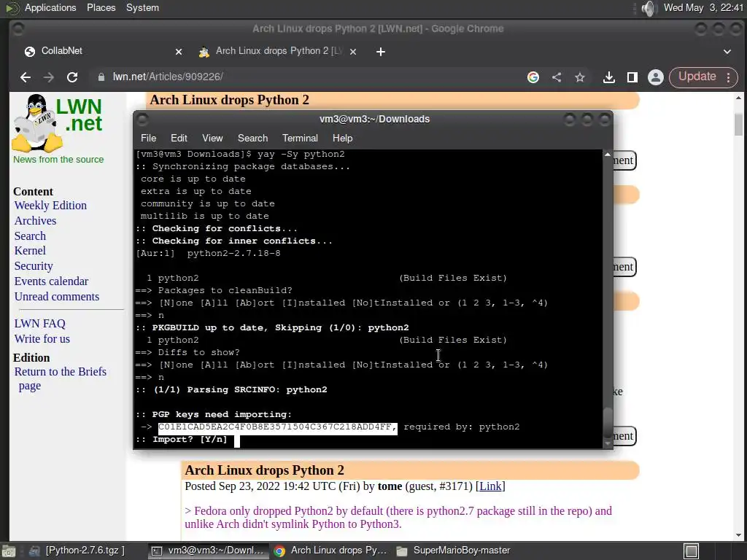Image resolution: width=747 pixels, height=560 pixels.
Task: Open a new Chrome tab
Action: point(380,52)
